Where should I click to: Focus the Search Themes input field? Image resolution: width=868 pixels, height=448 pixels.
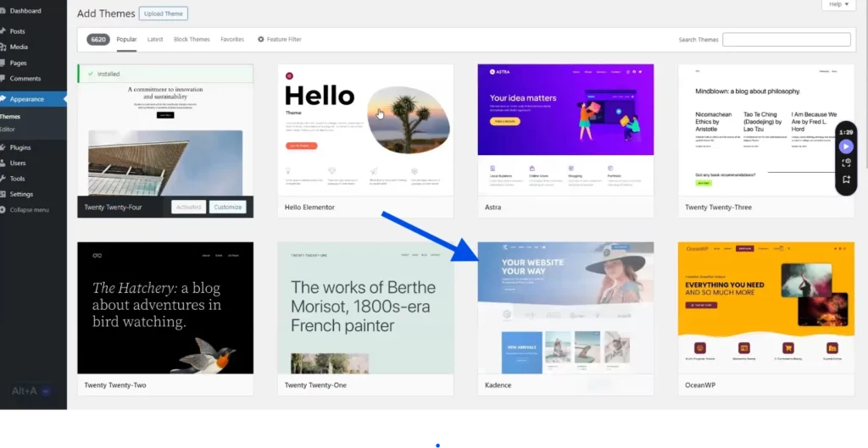point(786,40)
